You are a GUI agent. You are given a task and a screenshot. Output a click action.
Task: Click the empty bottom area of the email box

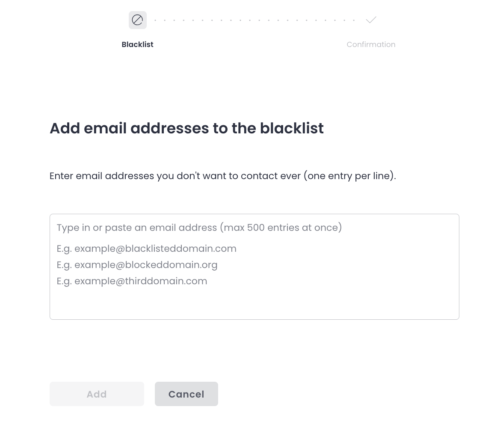point(254,304)
